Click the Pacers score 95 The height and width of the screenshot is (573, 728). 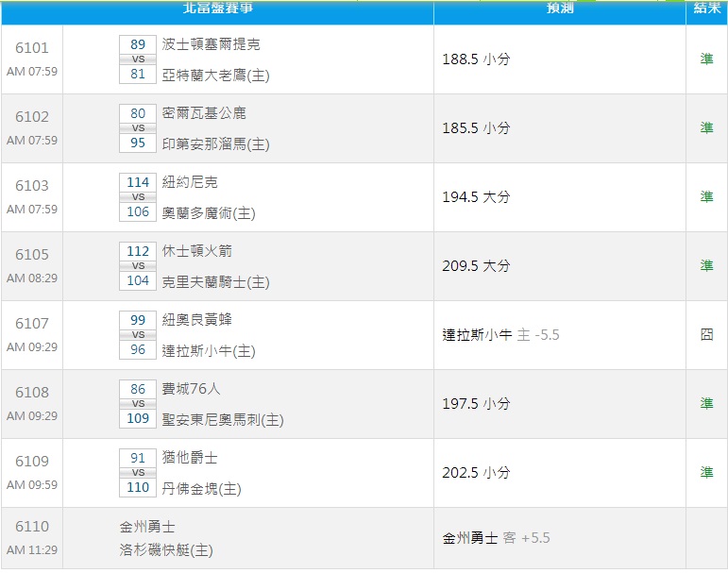[138, 143]
